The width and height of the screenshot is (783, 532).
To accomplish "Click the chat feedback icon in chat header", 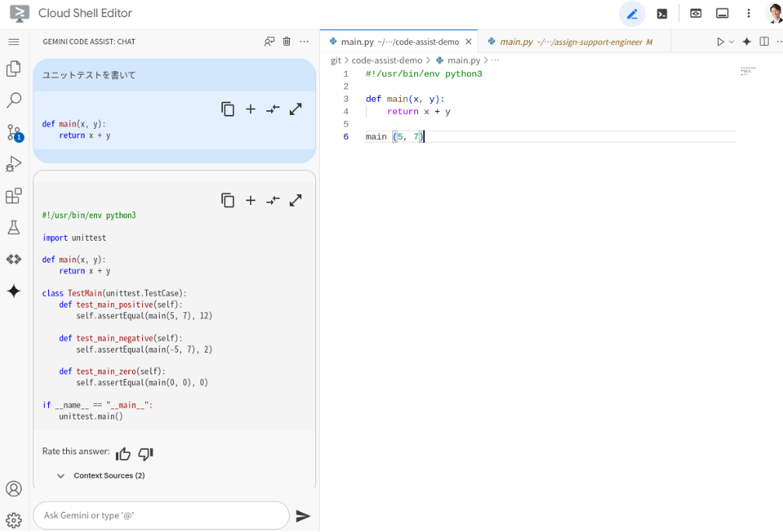I will pos(269,41).
